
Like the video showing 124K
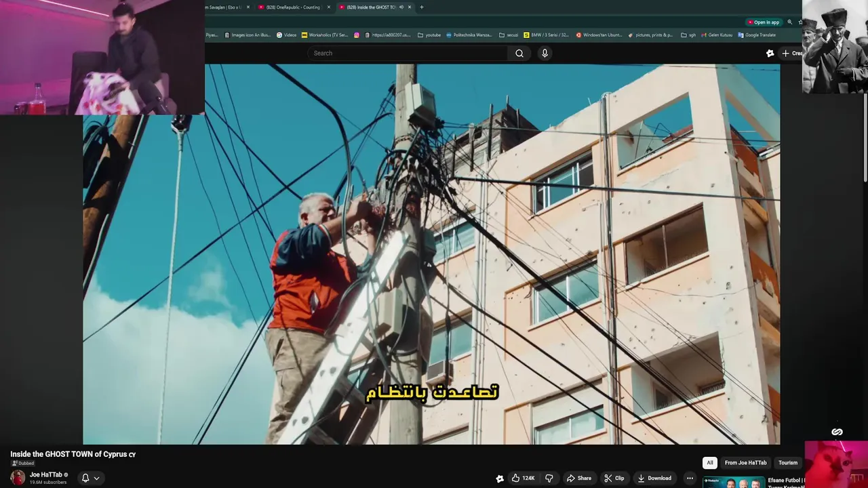(x=523, y=478)
